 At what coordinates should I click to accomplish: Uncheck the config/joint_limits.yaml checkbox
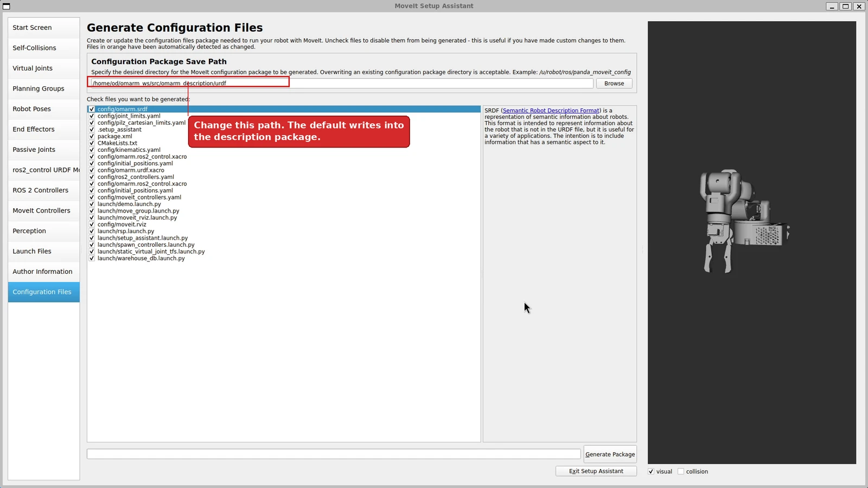tap(92, 116)
